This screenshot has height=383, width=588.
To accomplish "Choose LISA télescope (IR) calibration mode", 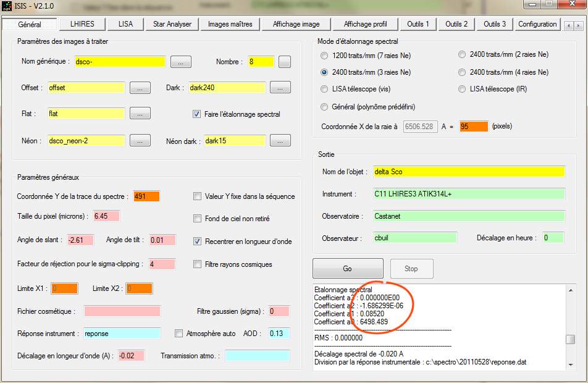I will (462, 89).
